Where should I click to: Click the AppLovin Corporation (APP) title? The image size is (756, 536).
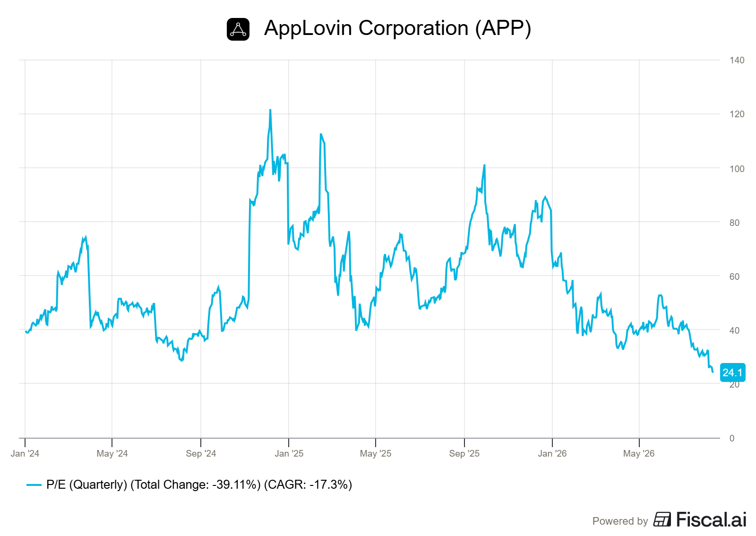(397, 28)
